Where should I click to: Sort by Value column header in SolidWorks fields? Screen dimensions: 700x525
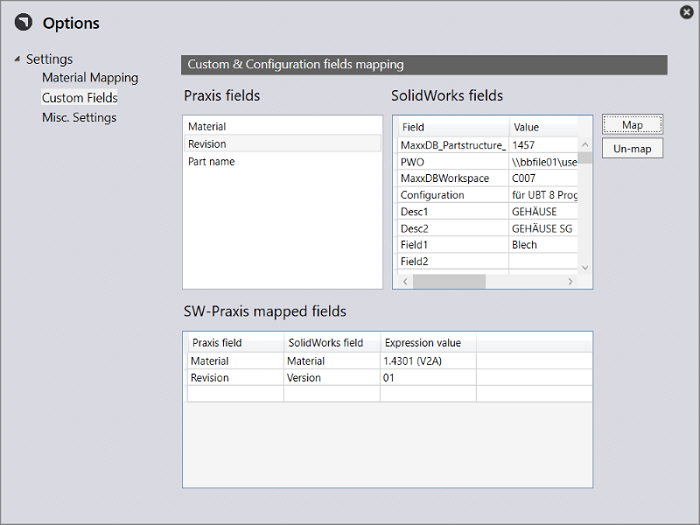[544, 127]
